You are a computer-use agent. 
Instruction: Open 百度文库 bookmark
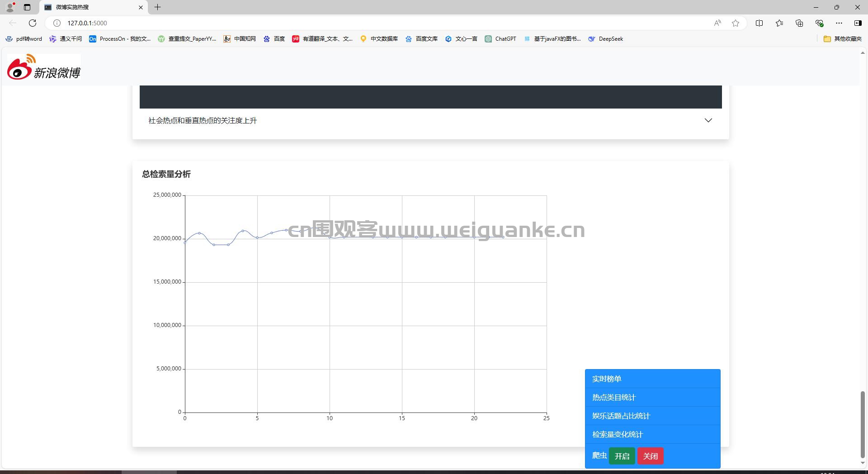[421, 39]
